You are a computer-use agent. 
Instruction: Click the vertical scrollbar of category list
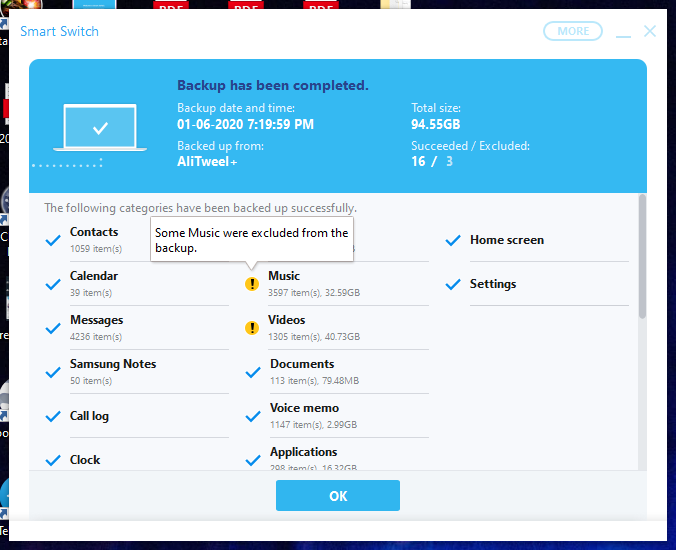tap(642, 256)
